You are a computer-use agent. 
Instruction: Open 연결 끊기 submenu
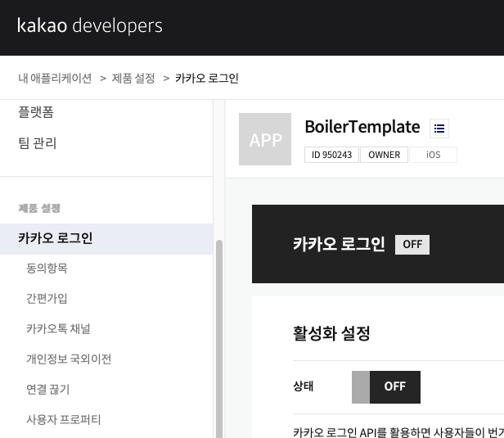[x=48, y=389]
